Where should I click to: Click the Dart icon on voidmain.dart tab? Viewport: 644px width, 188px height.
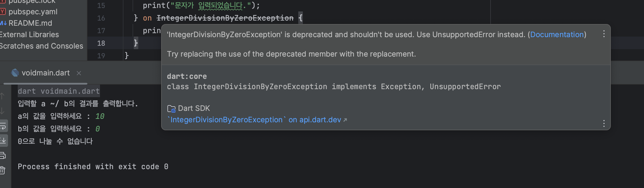pos(14,73)
